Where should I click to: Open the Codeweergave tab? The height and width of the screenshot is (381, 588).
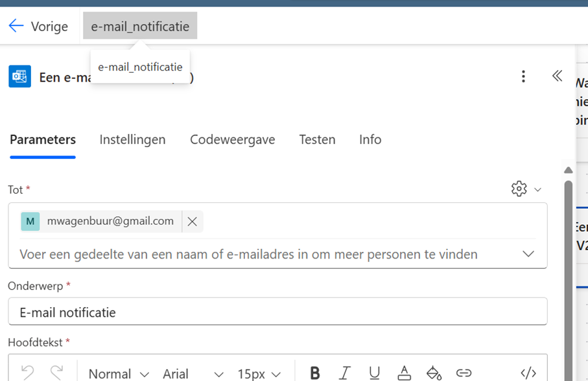(232, 139)
